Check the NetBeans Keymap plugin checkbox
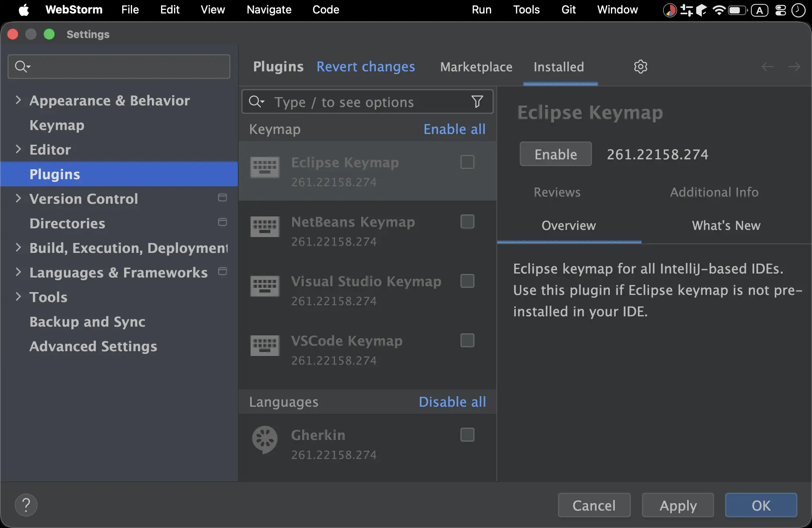This screenshot has width=812, height=528. click(x=467, y=222)
